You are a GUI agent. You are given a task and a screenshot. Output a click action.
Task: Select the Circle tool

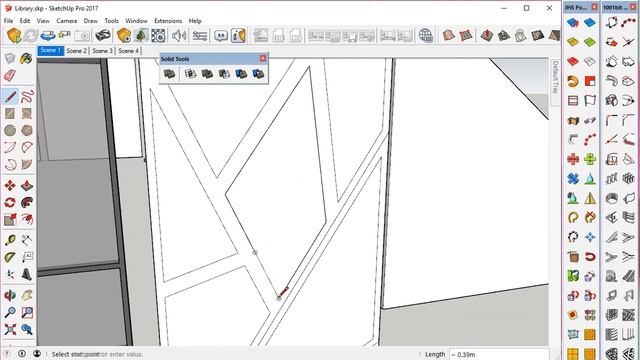tap(10, 131)
